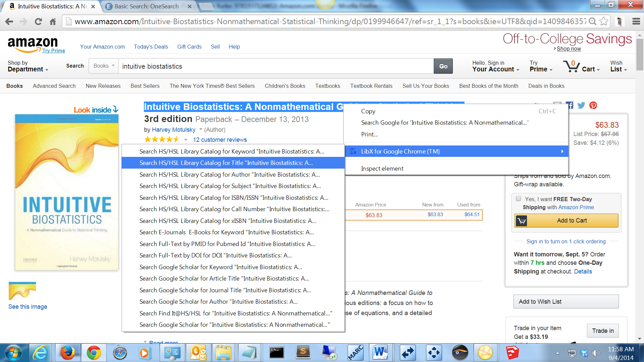Search Full-Text by DOI option
Viewport: 644px width, 362px height.
[233, 255]
